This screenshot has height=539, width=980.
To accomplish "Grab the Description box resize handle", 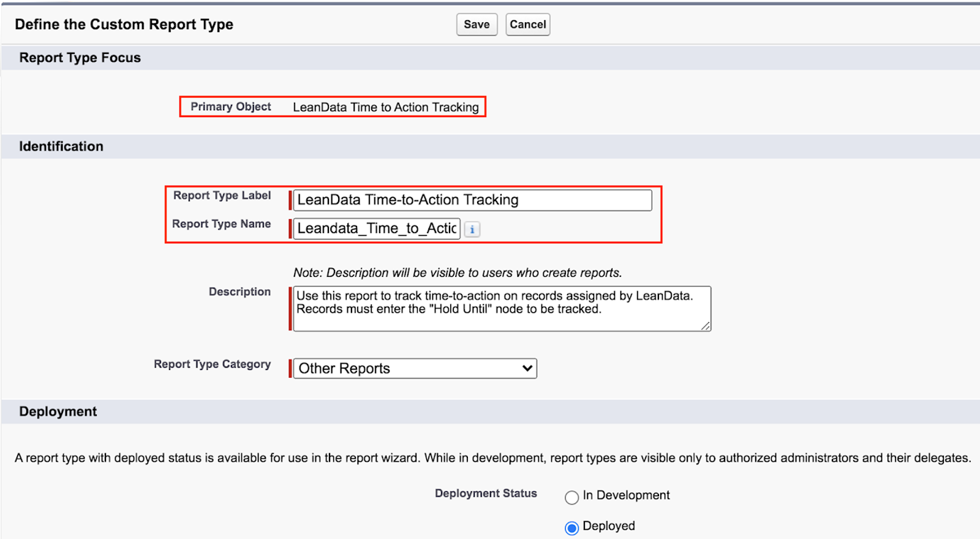I will point(706,326).
